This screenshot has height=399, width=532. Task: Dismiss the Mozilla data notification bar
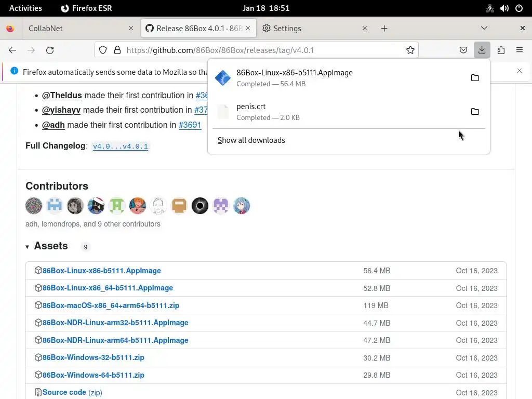[520, 71]
